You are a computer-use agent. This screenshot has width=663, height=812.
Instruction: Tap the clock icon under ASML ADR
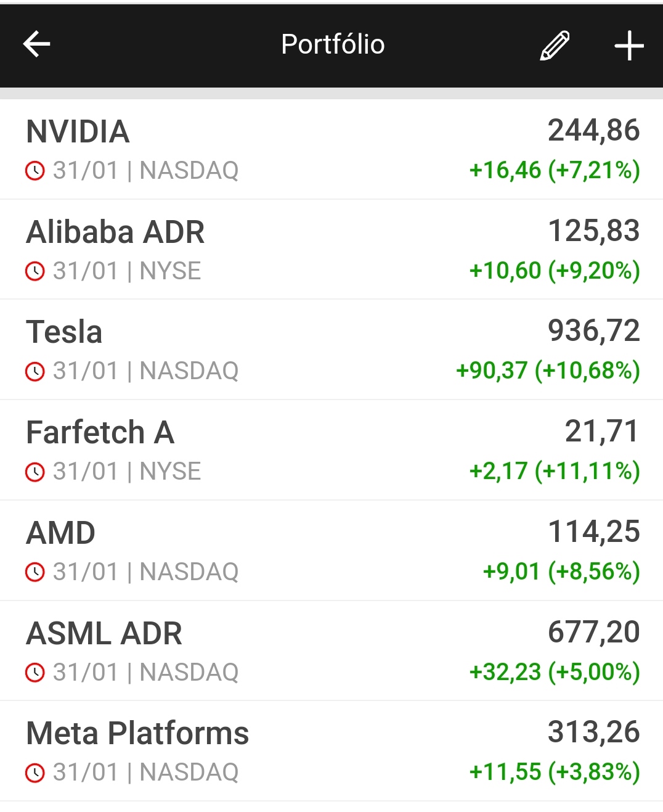point(35,673)
